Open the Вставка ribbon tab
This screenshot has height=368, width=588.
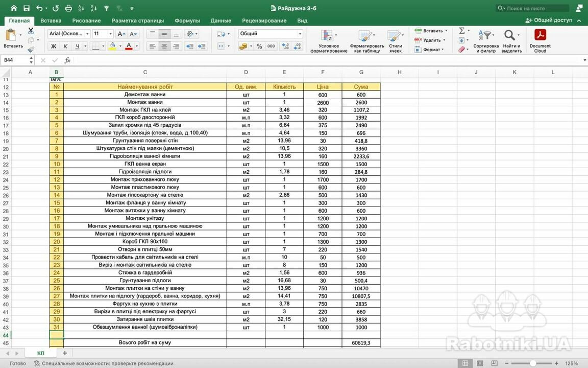point(51,20)
